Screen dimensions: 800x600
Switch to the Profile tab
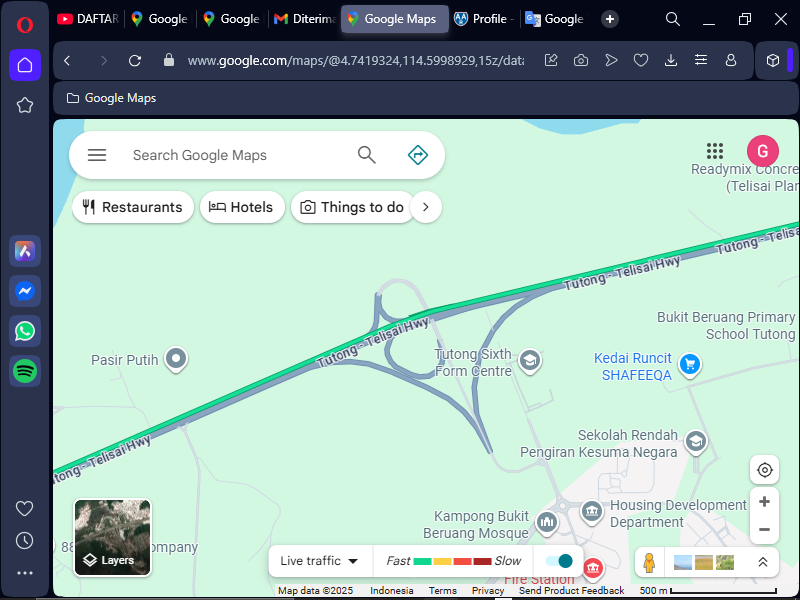click(x=484, y=19)
